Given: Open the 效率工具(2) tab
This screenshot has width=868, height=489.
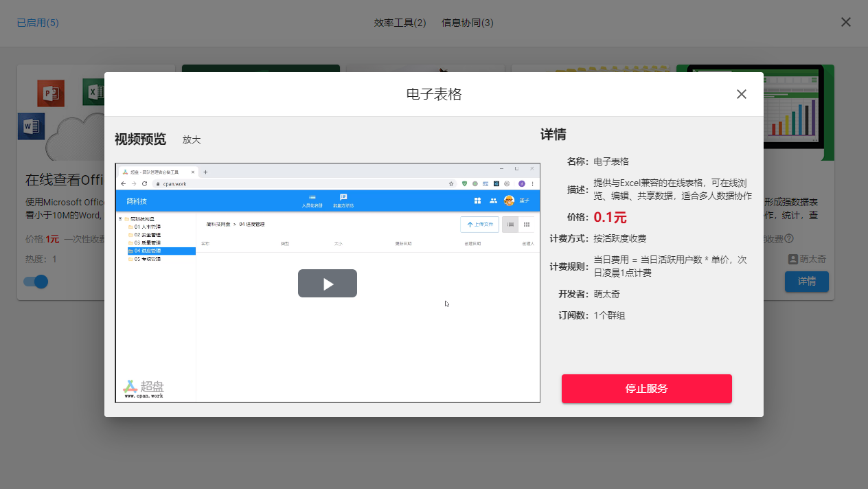Looking at the screenshot, I should click(x=400, y=23).
